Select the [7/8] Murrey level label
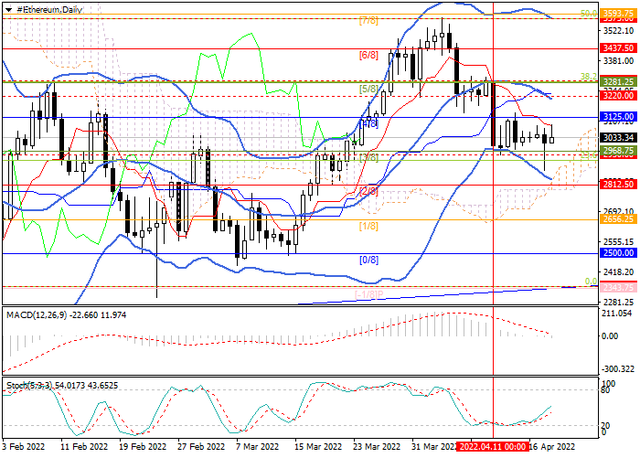 (x=369, y=20)
